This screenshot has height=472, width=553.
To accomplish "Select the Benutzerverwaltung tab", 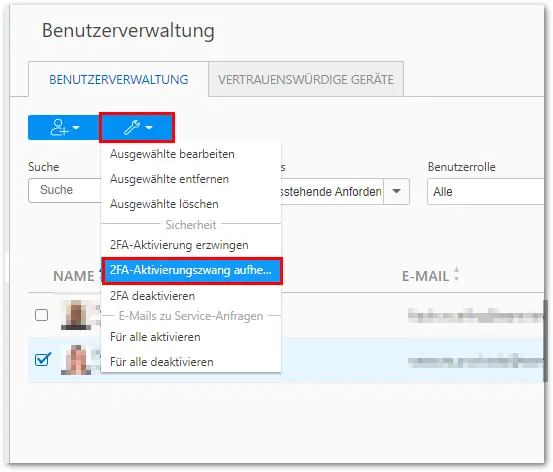I will tap(118, 79).
